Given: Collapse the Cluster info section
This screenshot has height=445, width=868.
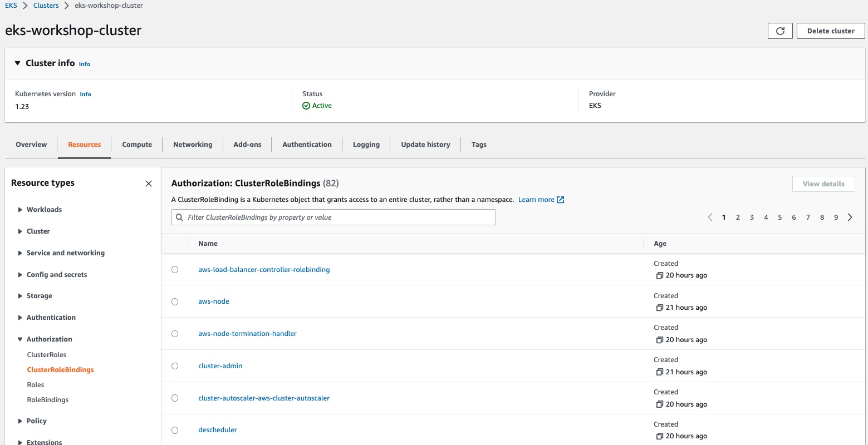Looking at the screenshot, I should [17, 63].
